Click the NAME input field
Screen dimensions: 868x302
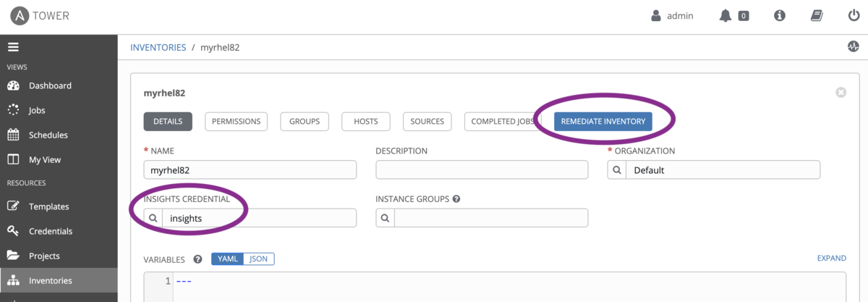(250, 170)
